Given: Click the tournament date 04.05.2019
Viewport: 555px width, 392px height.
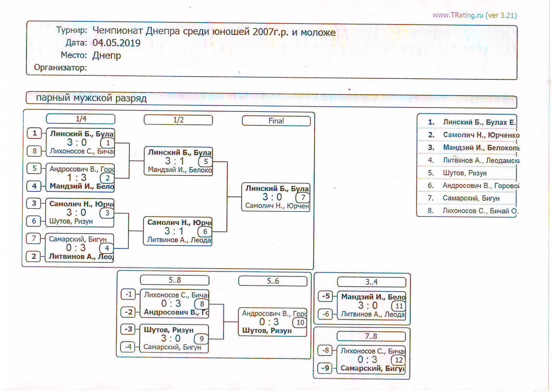Looking at the screenshot, I should tap(116, 43).
